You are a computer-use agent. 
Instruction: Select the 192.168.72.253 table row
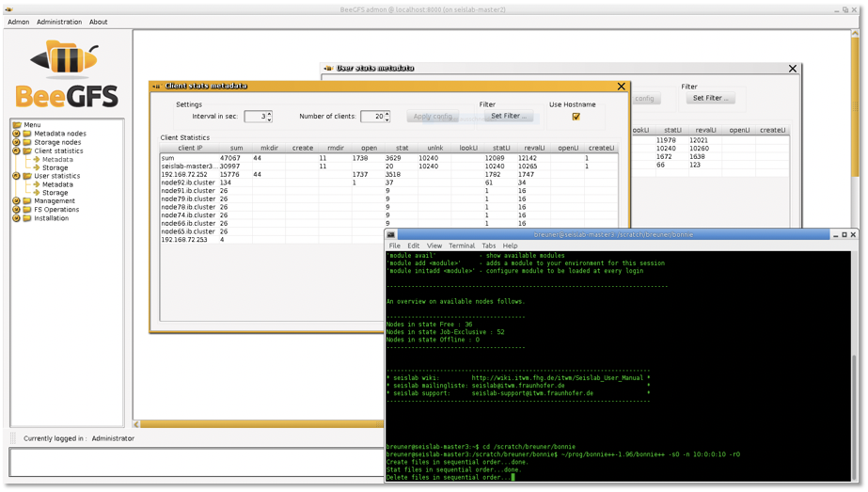tap(273, 239)
